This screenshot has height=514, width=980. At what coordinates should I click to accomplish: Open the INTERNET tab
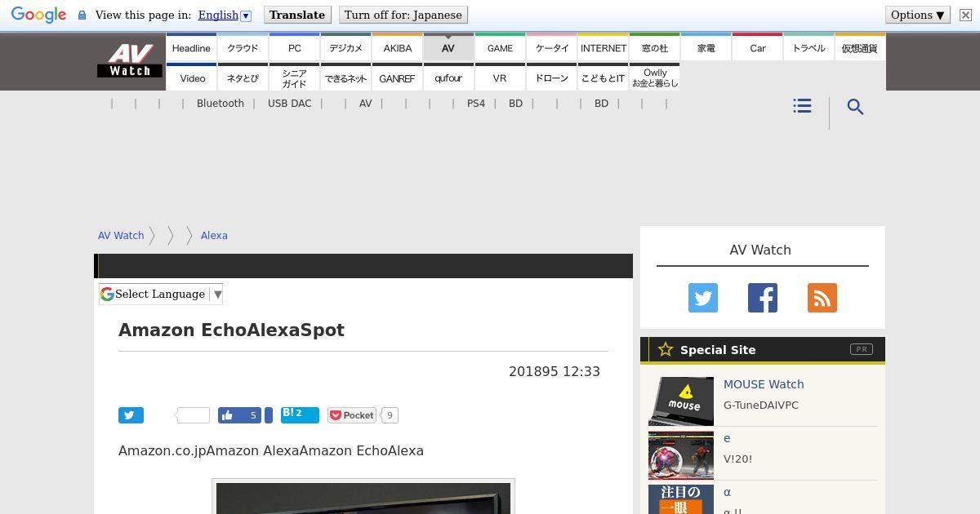pos(604,48)
